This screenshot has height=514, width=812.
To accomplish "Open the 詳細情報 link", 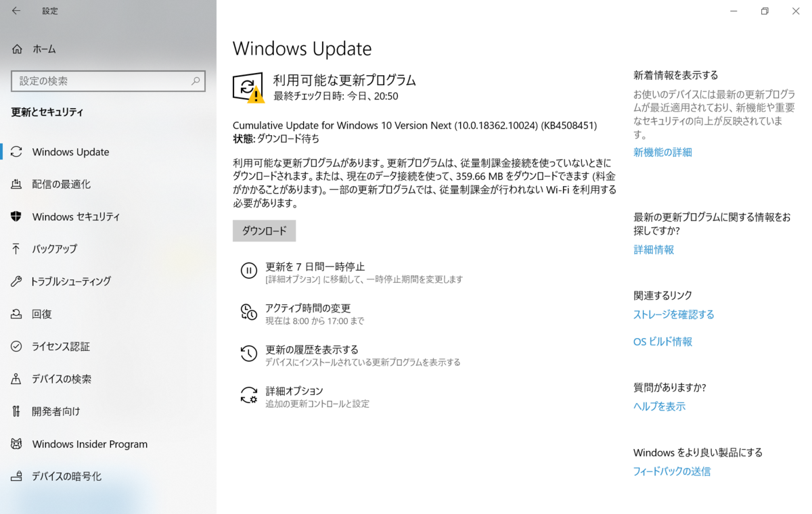I will click(x=654, y=250).
